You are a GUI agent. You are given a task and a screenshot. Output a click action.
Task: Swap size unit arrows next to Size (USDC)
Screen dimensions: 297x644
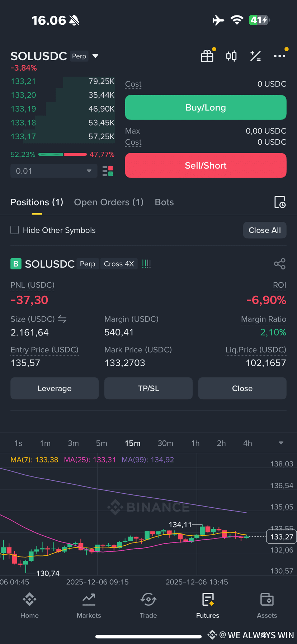pyautogui.click(x=62, y=319)
